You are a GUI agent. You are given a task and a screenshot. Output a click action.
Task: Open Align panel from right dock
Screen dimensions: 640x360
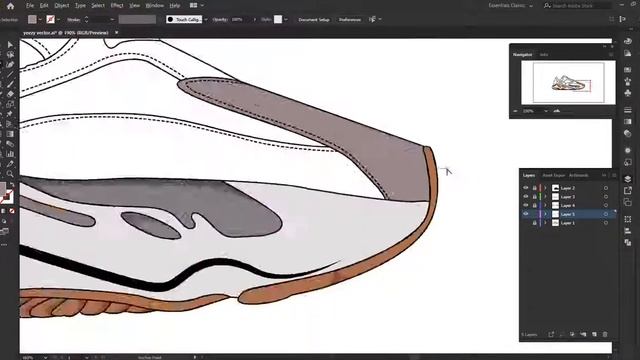628,231
